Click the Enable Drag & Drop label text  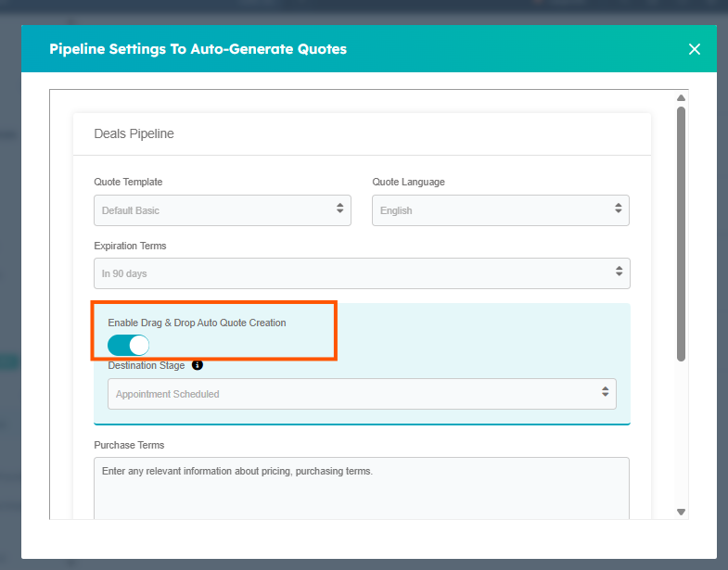(197, 323)
